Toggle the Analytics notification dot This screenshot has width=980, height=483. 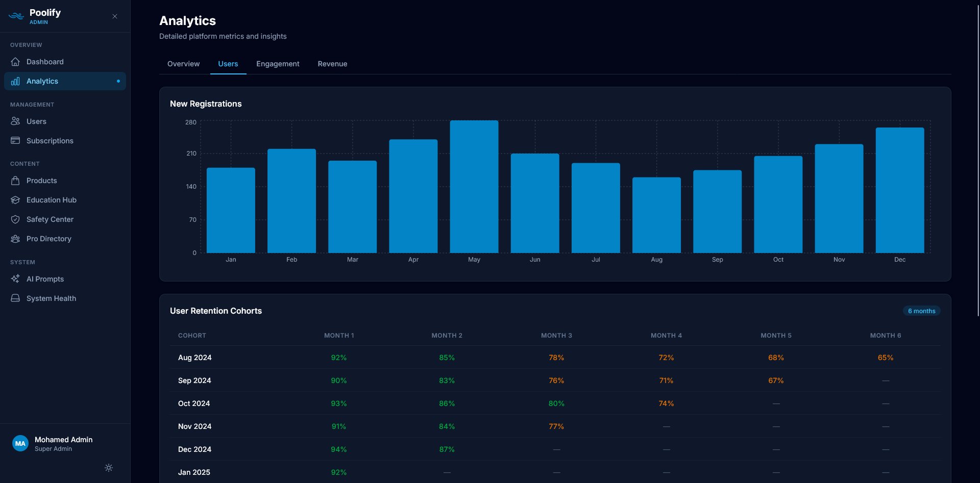click(x=118, y=81)
